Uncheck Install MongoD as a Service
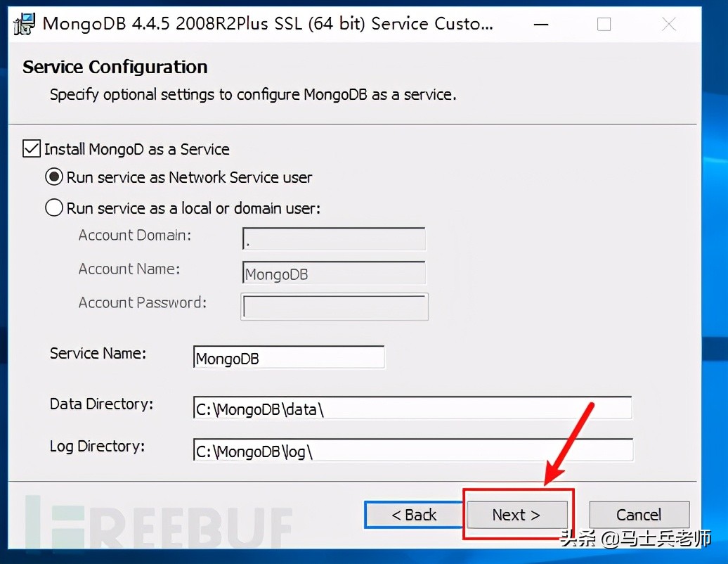Screen dimensions: 728x564 point(32,148)
